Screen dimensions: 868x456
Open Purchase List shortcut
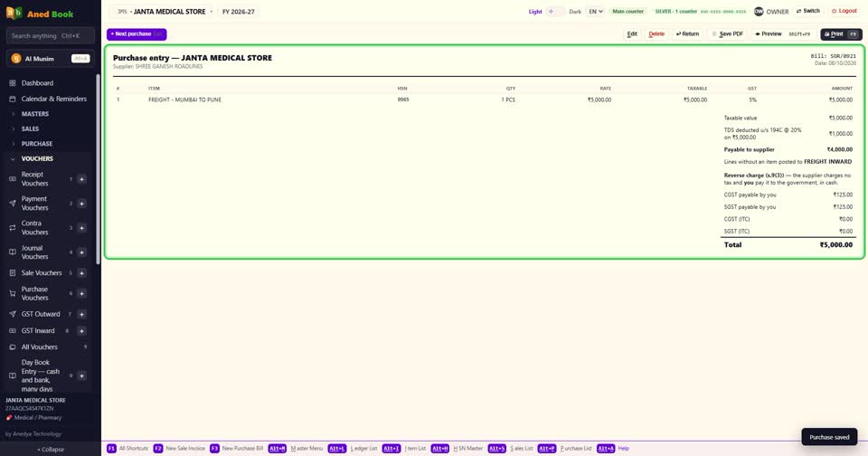564,448
